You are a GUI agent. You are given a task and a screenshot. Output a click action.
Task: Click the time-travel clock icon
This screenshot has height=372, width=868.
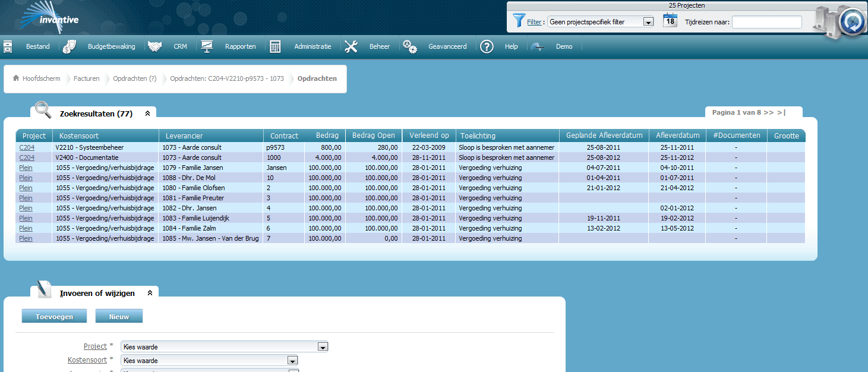(853, 24)
